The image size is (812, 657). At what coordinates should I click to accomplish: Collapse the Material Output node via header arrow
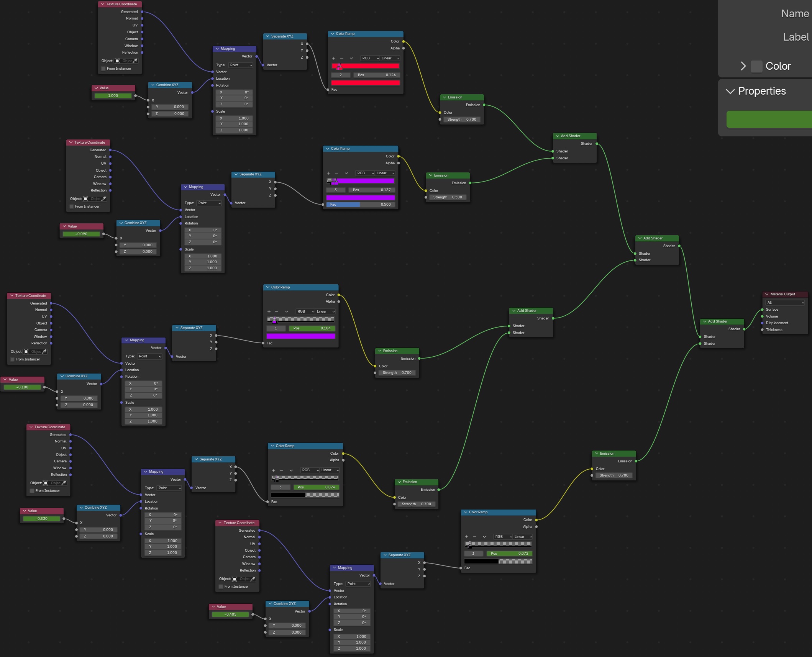766,294
